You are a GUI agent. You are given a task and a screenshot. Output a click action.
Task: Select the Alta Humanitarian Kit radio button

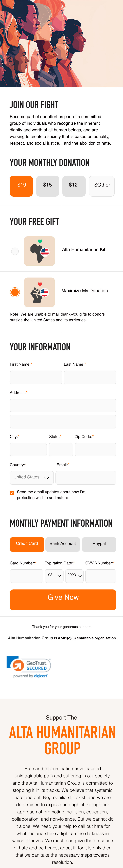tap(15, 251)
